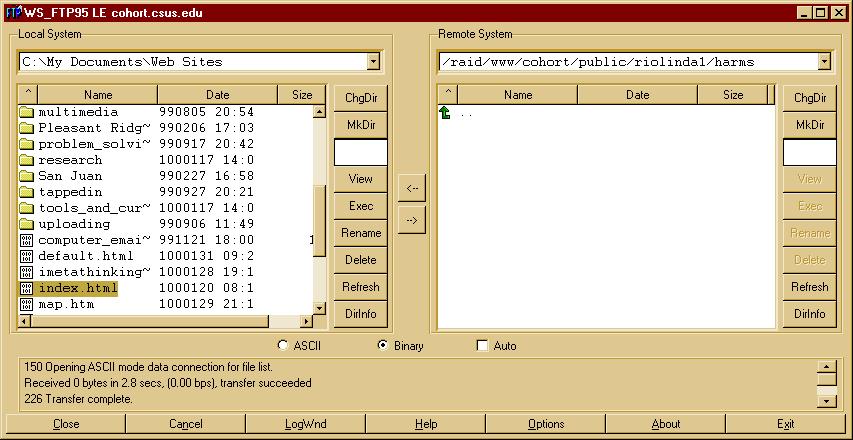Click the tools_and_cur~ folder icon
Viewport: 853px width, 440px height.
(x=26, y=208)
